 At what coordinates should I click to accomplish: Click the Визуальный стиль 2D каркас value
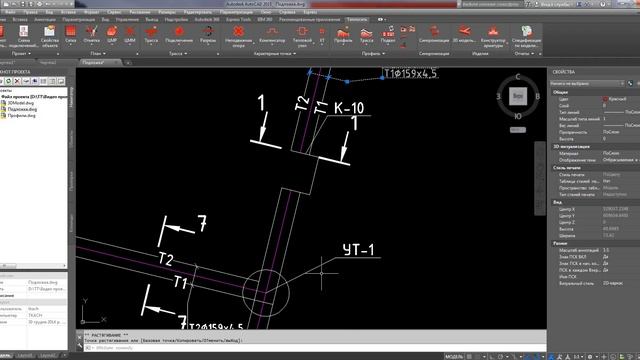pyautogui.click(x=613, y=283)
